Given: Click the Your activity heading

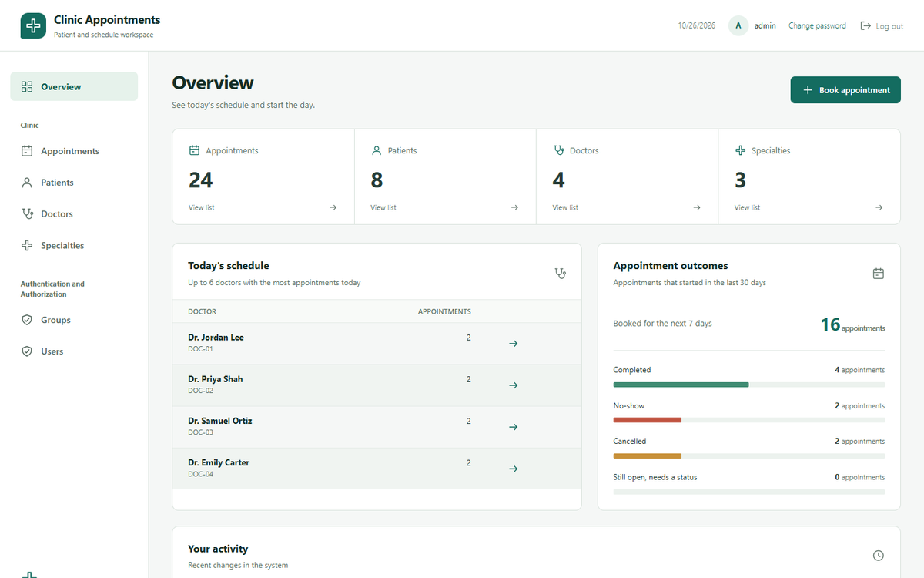Looking at the screenshot, I should 218,549.
